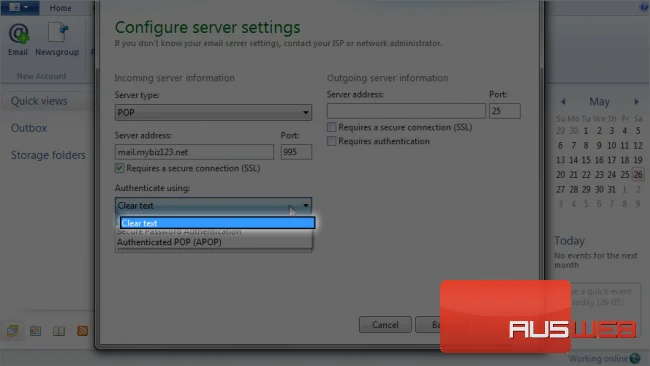Click the Working online globe icon
The height and width of the screenshot is (366, 650).
pos(635,358)
